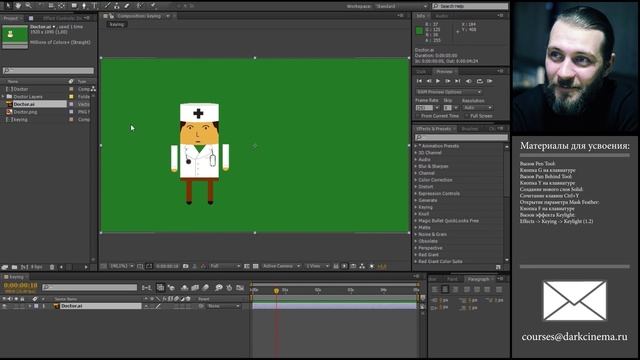Click the Doctor.ai thumbnail preview
The height and width of the screenshot is (360, 640).
[x=15, y=36]
